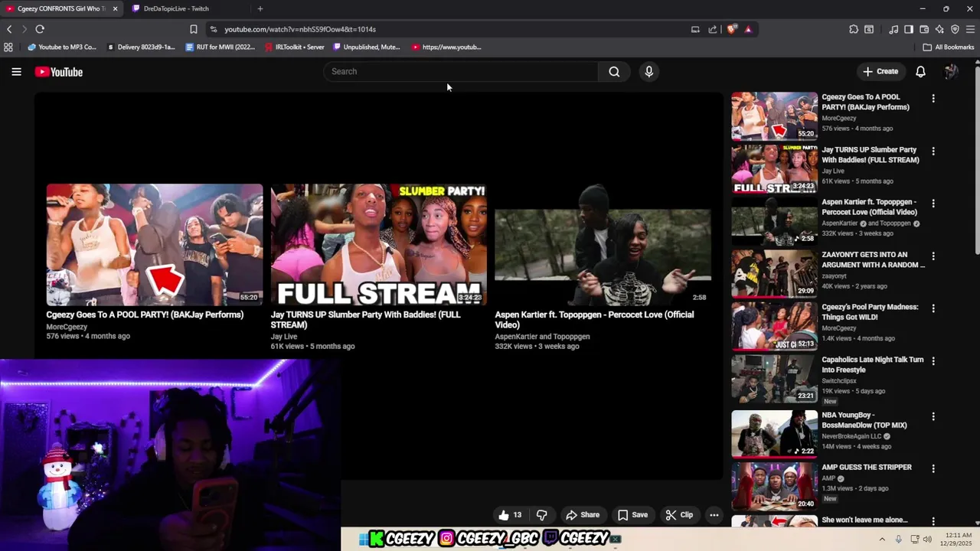Open AMP GUESS THE STRIPPER title
This screenshot has width=980, height=551.
[867, 467]
